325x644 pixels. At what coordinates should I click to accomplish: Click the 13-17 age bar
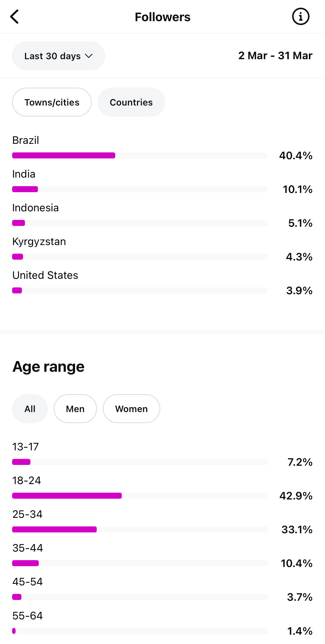click(x=140, y=462)
